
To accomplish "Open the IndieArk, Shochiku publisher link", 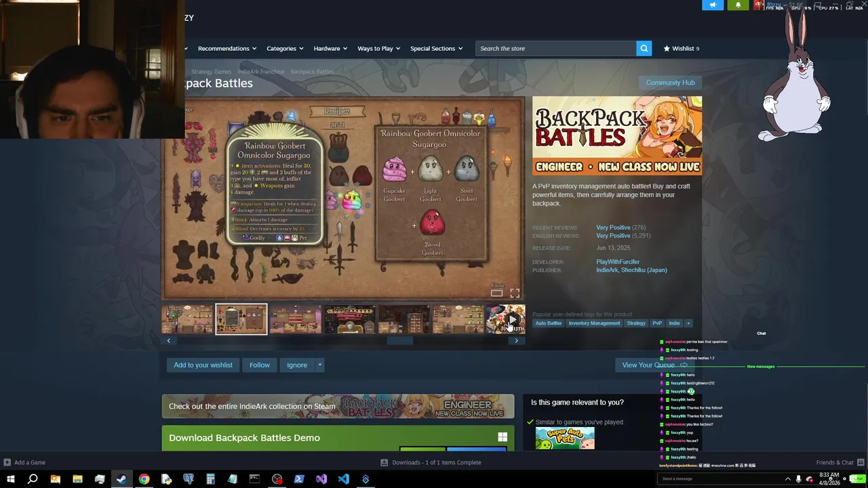I will (631, 270).
